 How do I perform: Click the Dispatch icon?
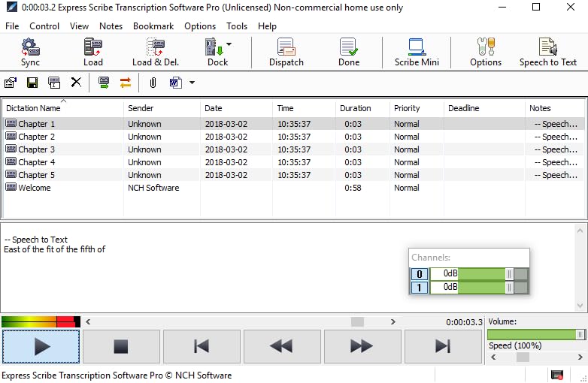pyautogui.click(x=286, y=53)
